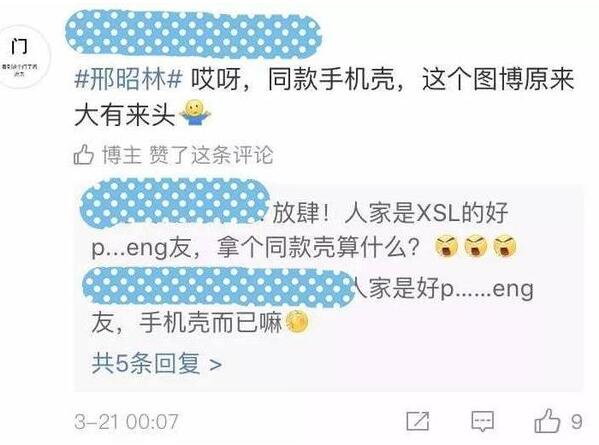Share this comment via the repost icon
Viewport: 599px width, 445px height.
click(418, 421)
